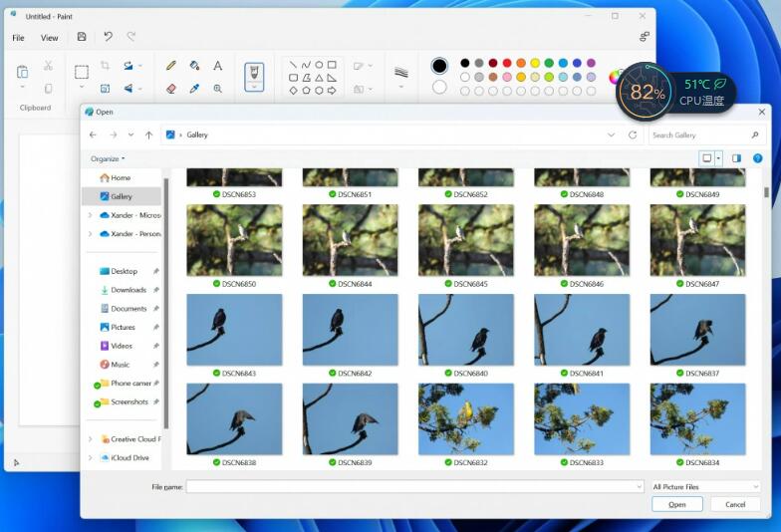The width and height of the screenshot is (781, 532).
Task: Click the Copy icon in Paint
Action: pos(48,89)
